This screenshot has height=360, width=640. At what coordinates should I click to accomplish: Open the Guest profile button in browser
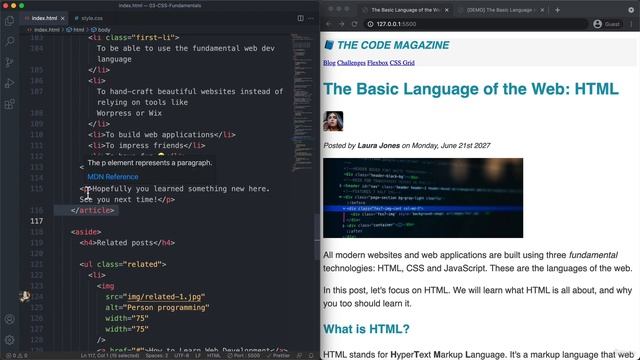[607, 24]
